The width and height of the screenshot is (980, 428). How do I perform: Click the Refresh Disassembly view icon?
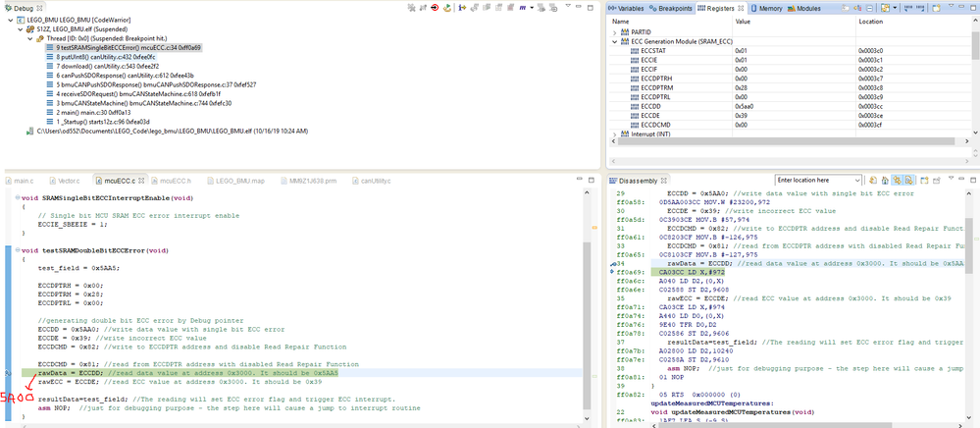pyautogui.click(x=873, y=181)
